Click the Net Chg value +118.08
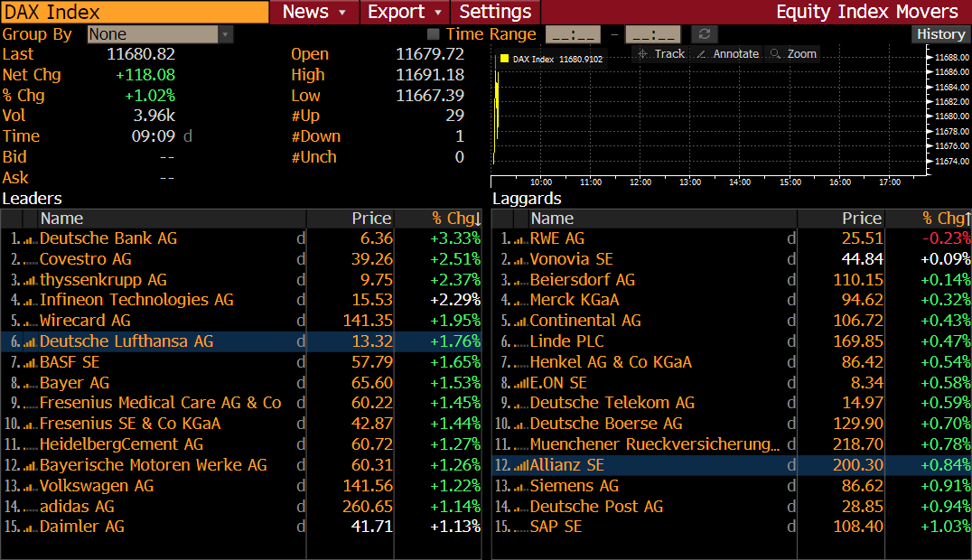972x560 pixels. (145, 75)
